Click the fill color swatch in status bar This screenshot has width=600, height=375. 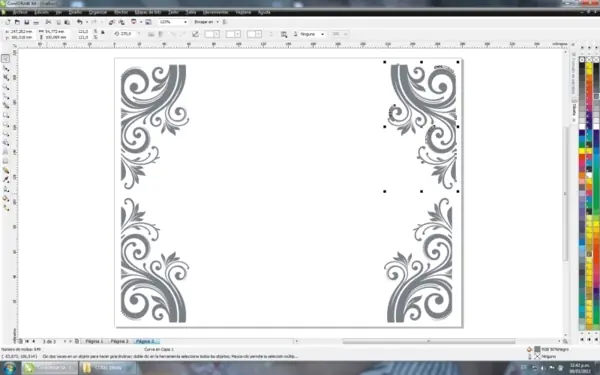pos(537,349)
